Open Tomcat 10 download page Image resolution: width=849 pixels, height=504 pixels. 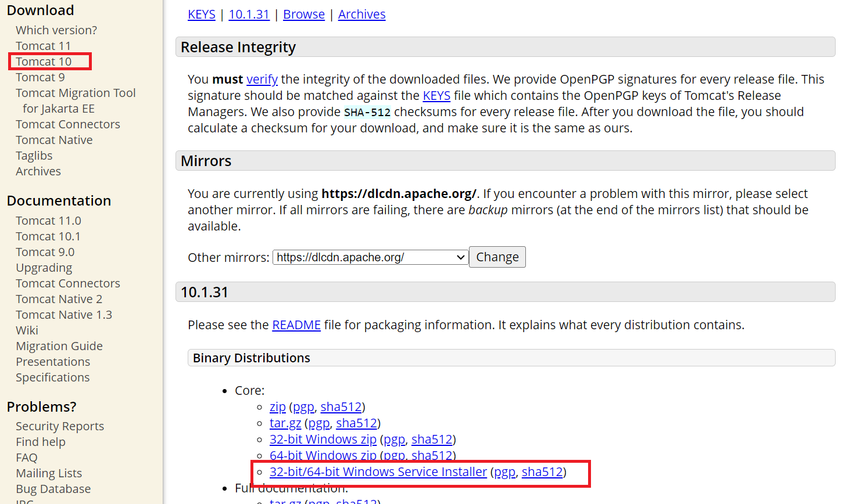click(44, 62)
